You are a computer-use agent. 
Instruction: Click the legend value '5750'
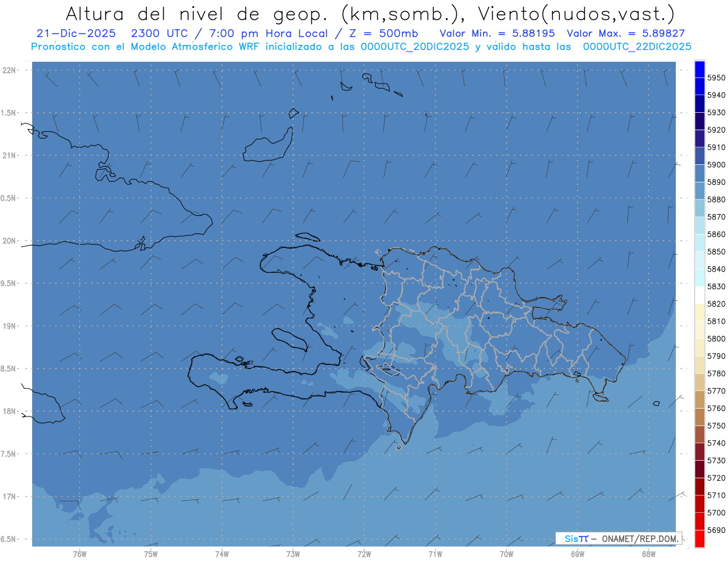(716, 426)
